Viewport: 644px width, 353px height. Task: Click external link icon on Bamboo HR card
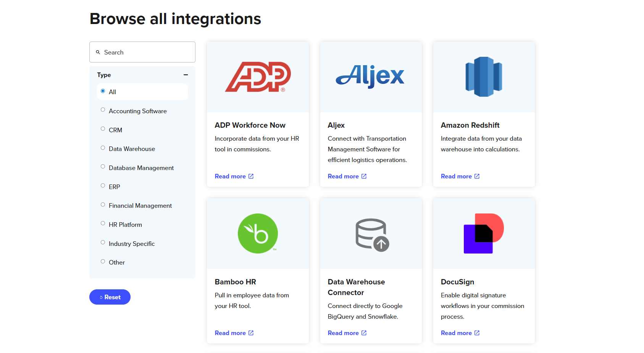251,333
